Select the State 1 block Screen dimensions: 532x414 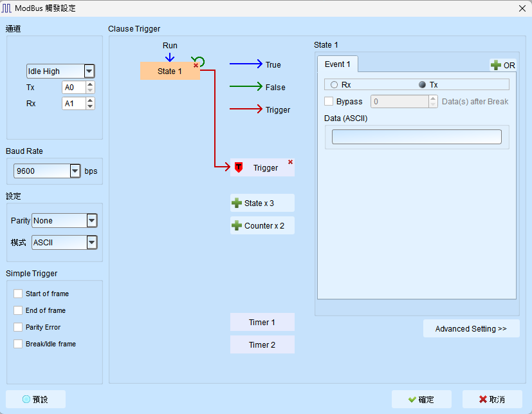tap(170, 71)
